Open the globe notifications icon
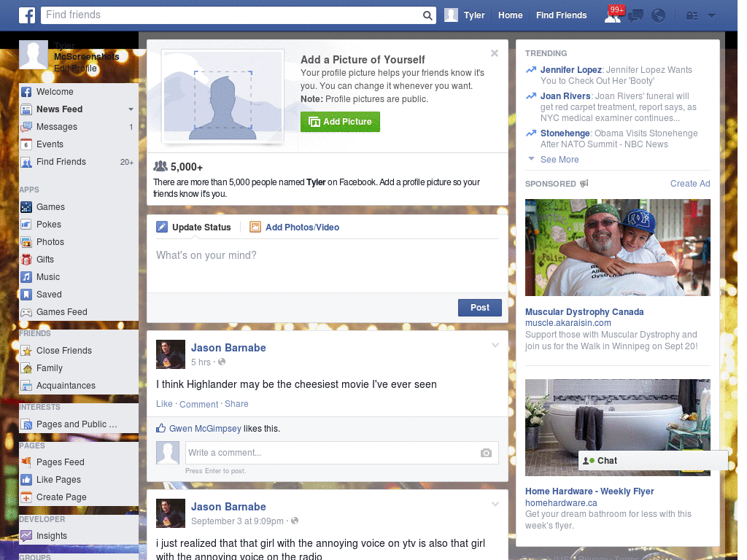747x560 pixels. (x=659, y=16)
